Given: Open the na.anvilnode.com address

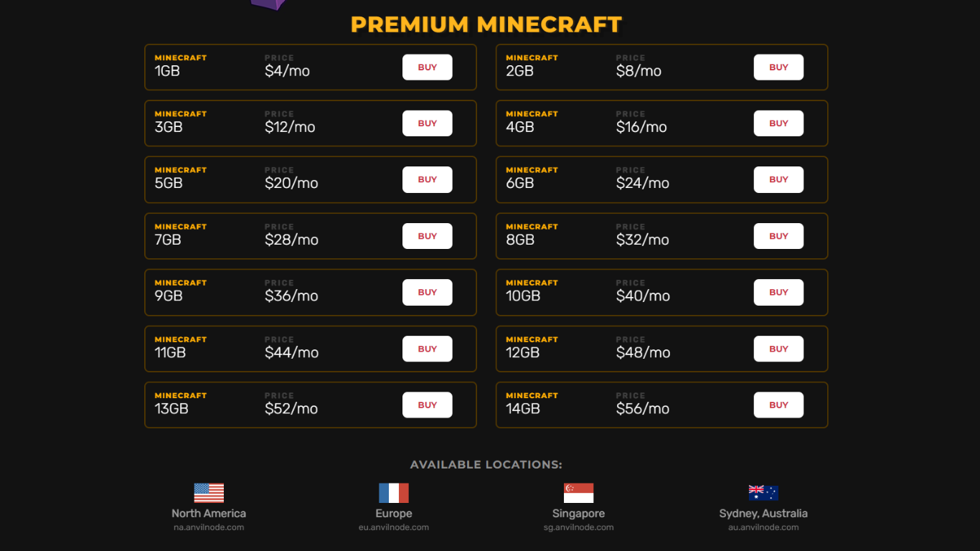Looking at the screenshot, I should 209,527.
